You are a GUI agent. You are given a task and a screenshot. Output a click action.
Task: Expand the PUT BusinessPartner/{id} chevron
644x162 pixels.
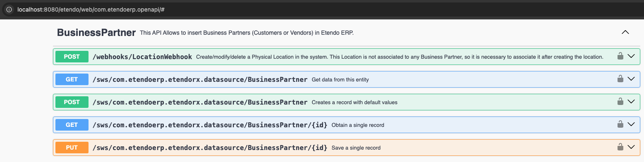(x=631, y=147)
